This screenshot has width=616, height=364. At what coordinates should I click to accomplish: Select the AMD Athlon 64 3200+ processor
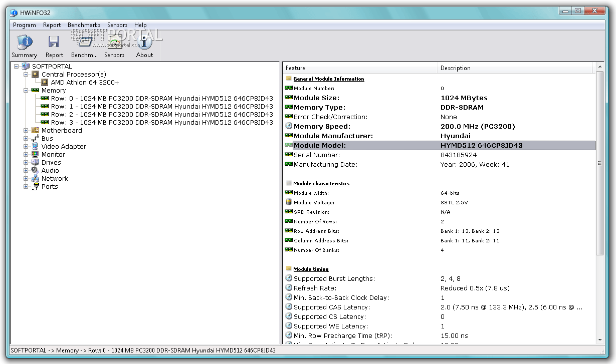(x=85, y=83)
